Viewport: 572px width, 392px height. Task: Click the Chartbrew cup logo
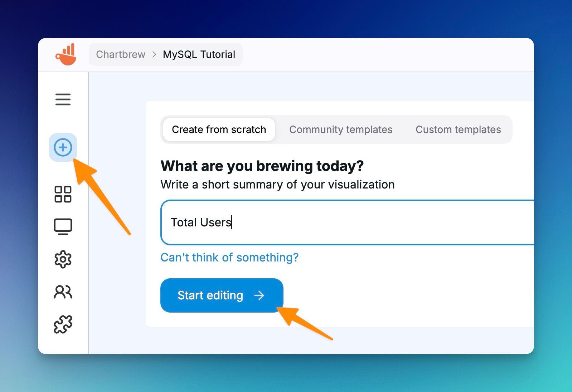coord(66,55)
